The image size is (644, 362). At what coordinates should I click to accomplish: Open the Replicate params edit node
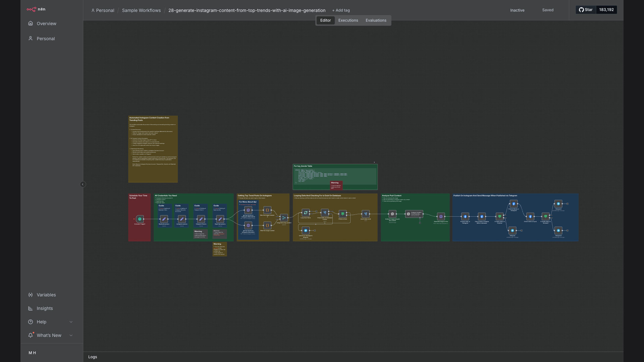(164, 219)
